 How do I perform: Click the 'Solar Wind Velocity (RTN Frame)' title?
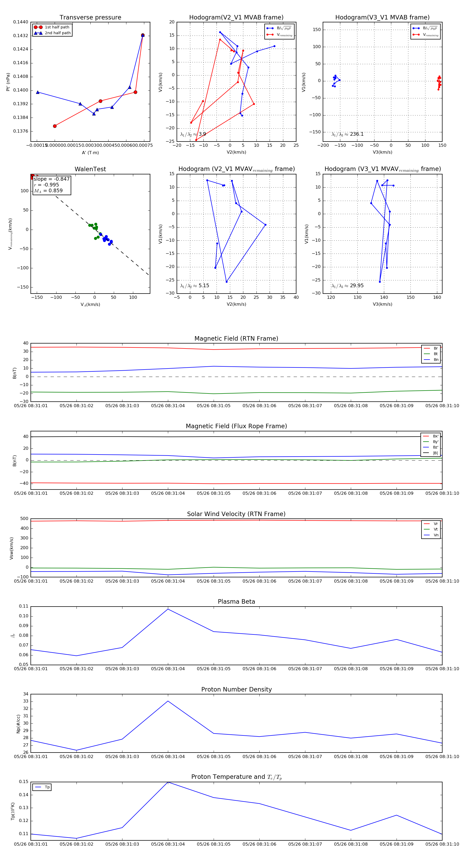tap(236, 514)
